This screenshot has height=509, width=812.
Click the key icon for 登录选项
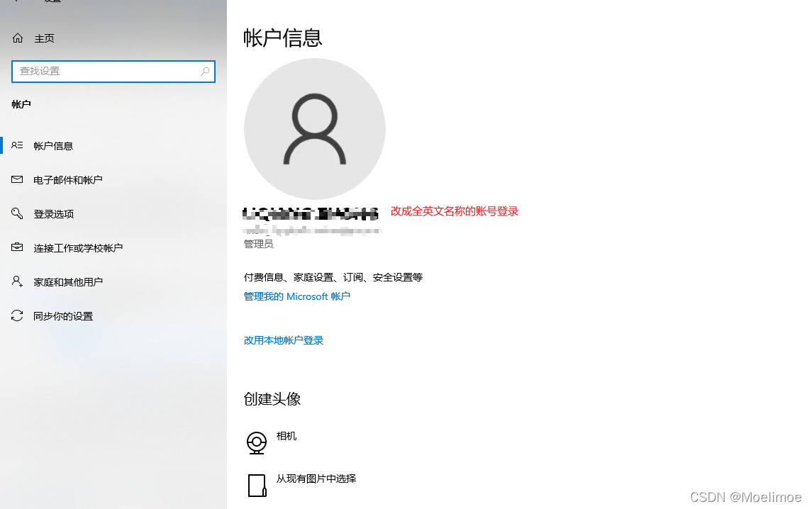coord(17,213)
